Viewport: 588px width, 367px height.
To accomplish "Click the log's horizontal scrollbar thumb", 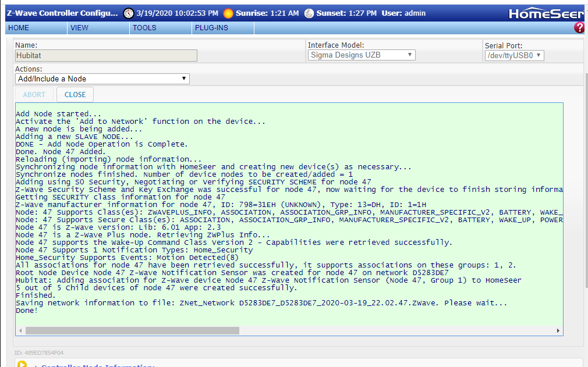I will 132,331.
